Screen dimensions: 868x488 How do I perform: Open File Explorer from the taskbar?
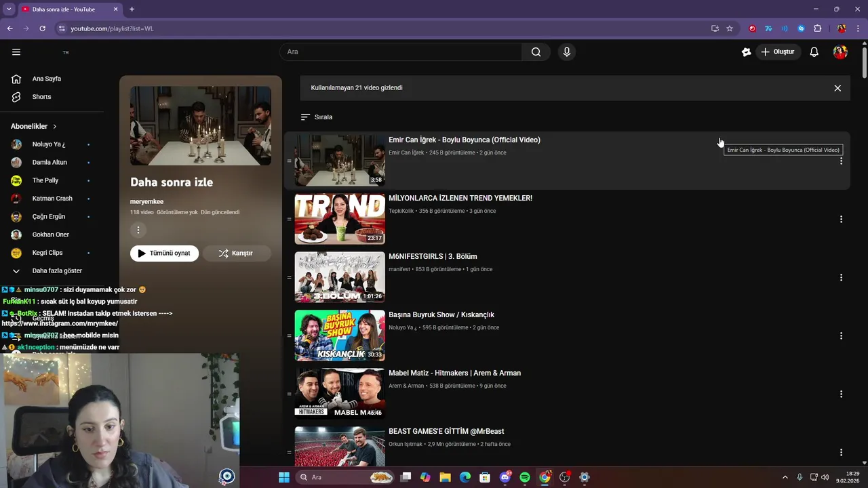coord(445,477)
